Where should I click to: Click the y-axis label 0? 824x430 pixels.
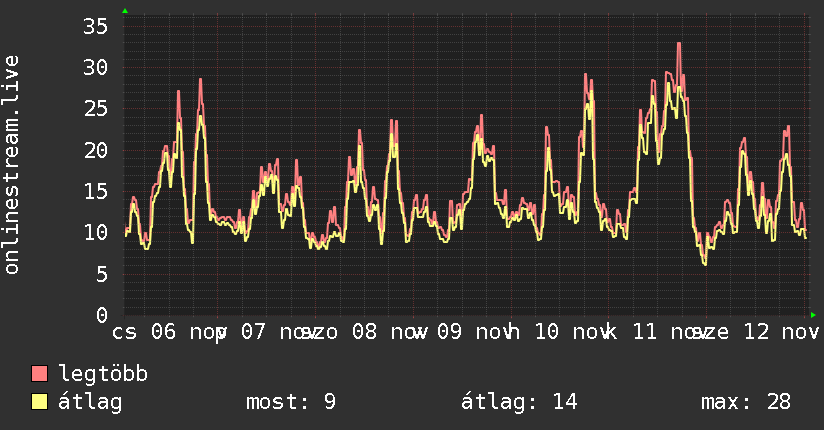tap(102, 315)
